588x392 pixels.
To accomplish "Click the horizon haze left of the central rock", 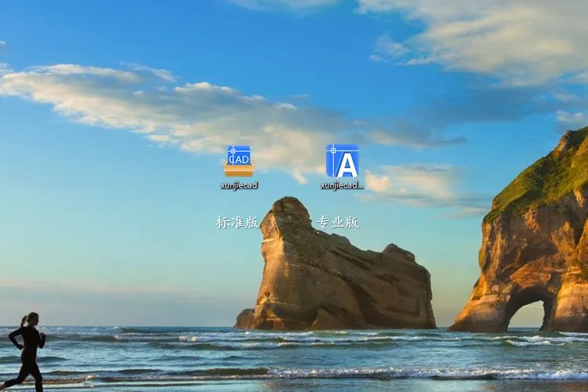I will [118, 302].
